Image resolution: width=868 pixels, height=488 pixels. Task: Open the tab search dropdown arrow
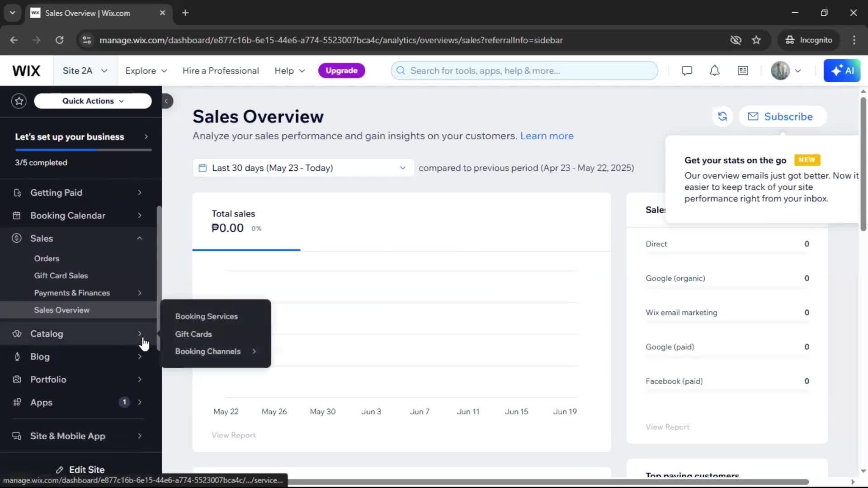click(x=13, y=13)
